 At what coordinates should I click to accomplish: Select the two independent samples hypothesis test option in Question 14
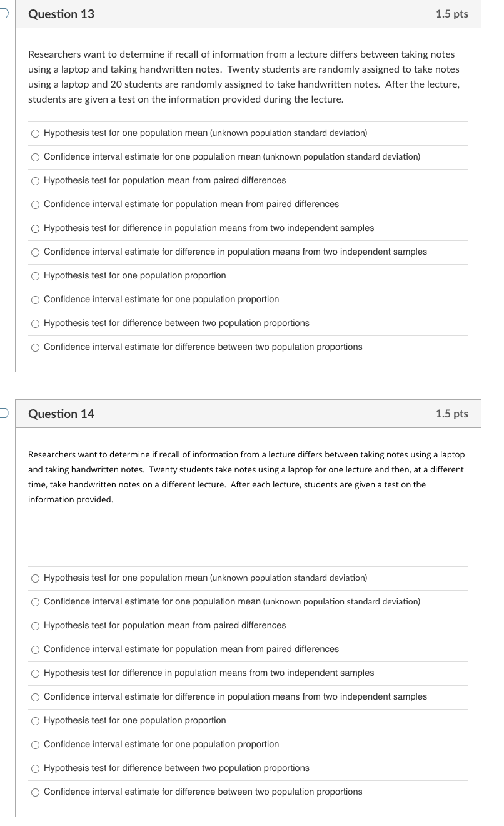click(36, 673)
